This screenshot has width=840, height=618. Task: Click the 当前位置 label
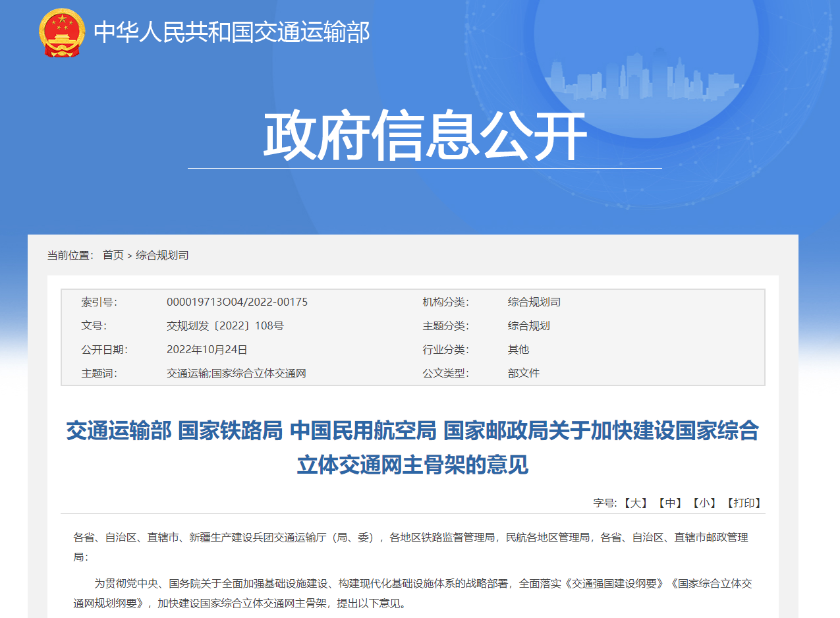coord(70,255)
